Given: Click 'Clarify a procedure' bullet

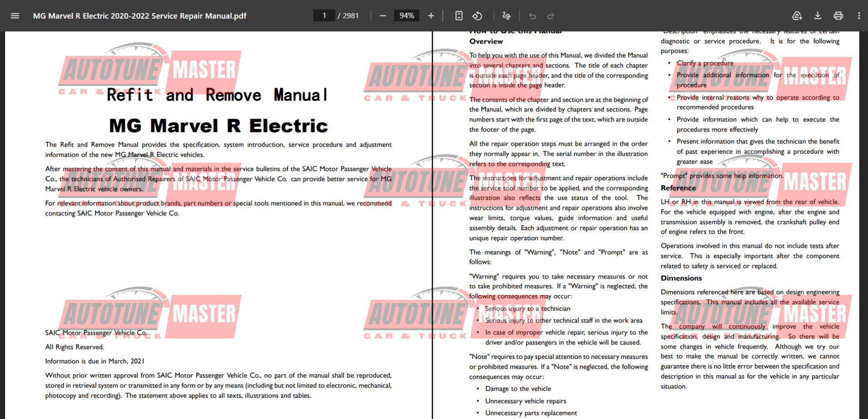Looking at the screenshot, I should (x=705, y=63).
